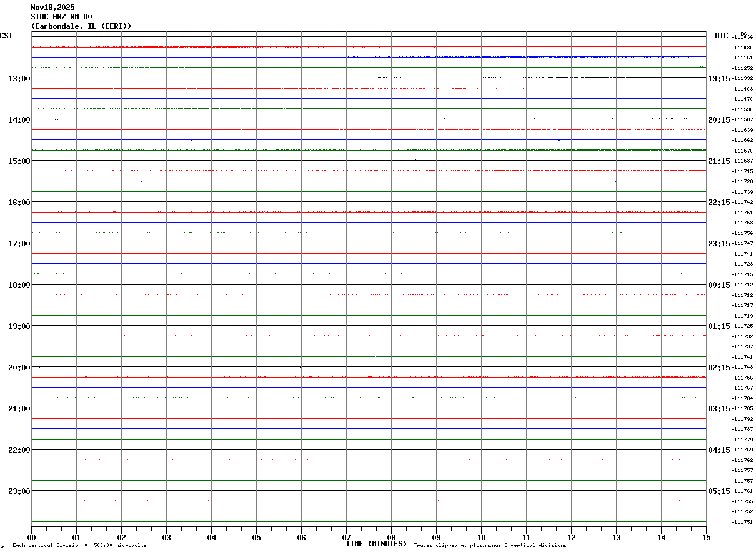
Task: Click minute 00 on the time axis
Action: pos(31,537)
